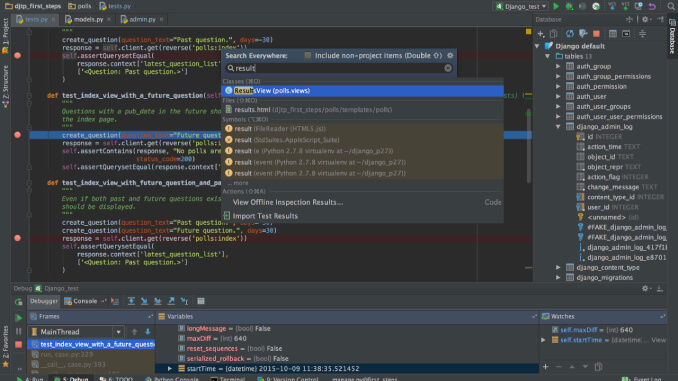Click View link next to self.startTime watch

(659, 340)
